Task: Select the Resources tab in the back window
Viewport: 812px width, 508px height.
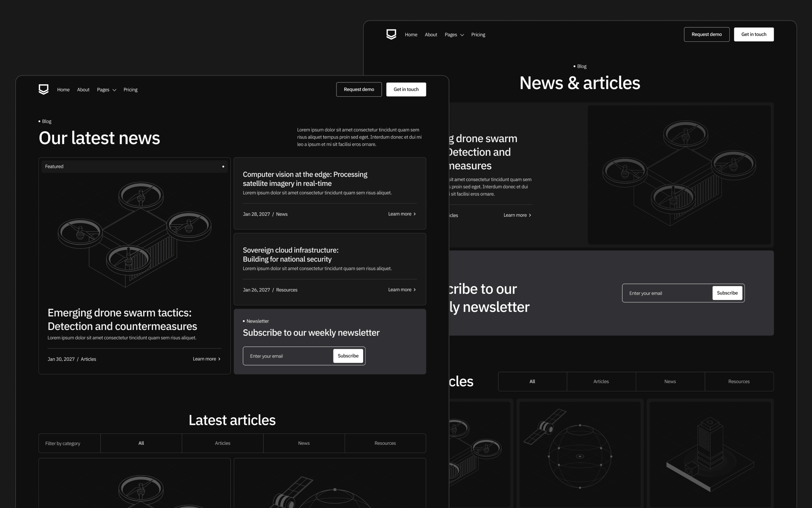Action: (x=739, y=381)
